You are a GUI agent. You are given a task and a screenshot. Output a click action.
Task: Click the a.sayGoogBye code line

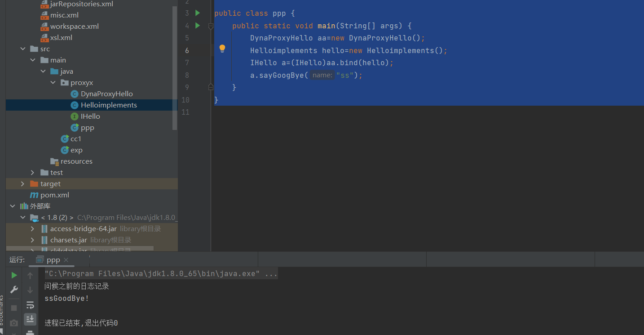pos(306,75)
